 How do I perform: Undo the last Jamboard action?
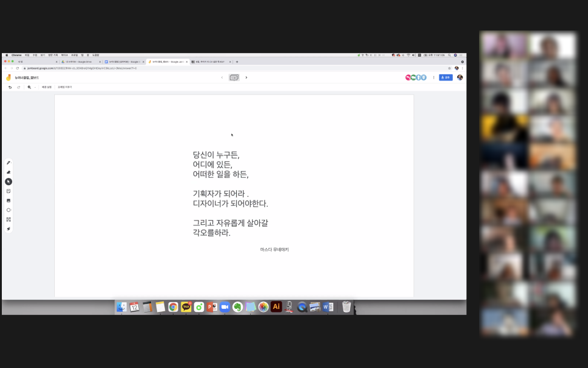coord(10,87)
